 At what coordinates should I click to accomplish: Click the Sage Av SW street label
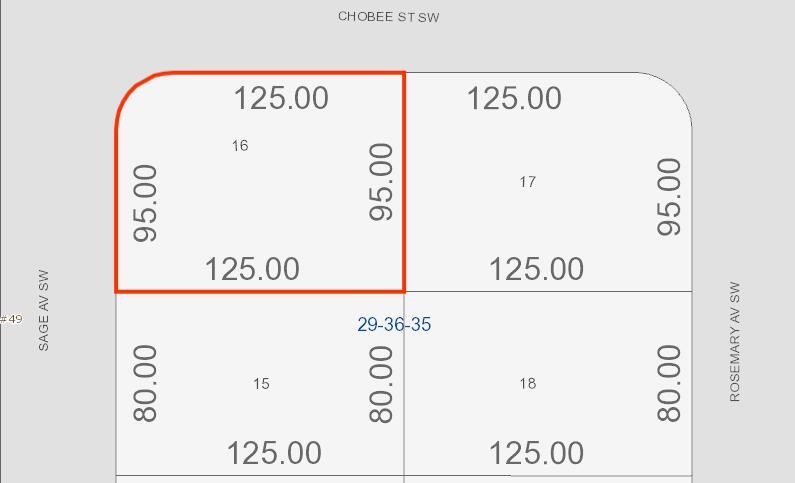pyautogui.click(x=44, y=310)
